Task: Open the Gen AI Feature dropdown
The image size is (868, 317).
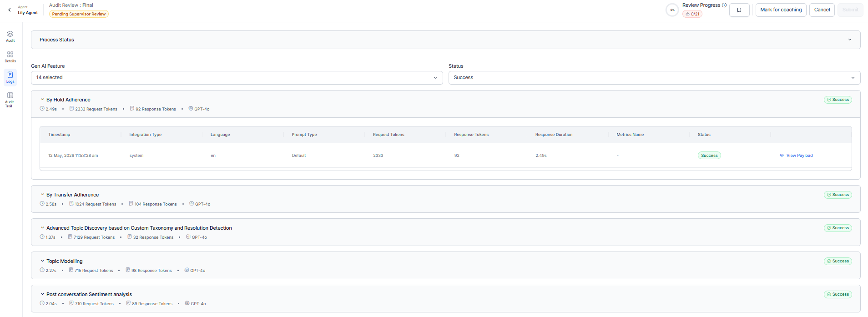Action: [x=237, y=78]
